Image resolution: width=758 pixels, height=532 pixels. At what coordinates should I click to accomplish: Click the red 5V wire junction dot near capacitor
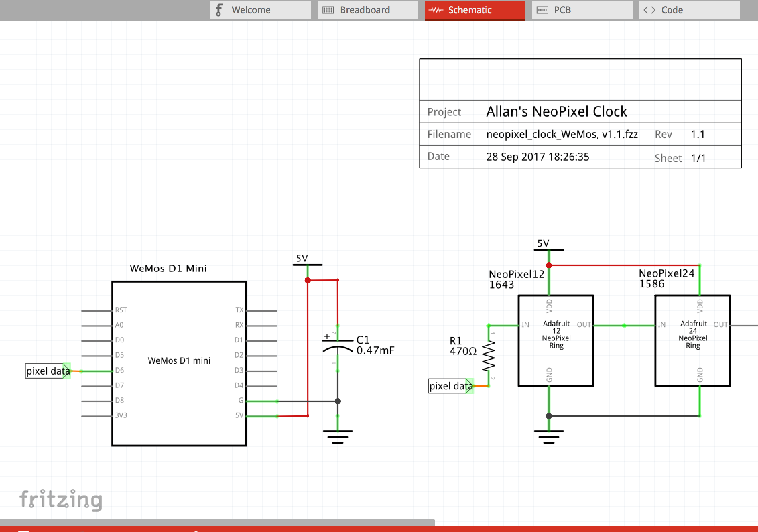(x=308, y=280)
